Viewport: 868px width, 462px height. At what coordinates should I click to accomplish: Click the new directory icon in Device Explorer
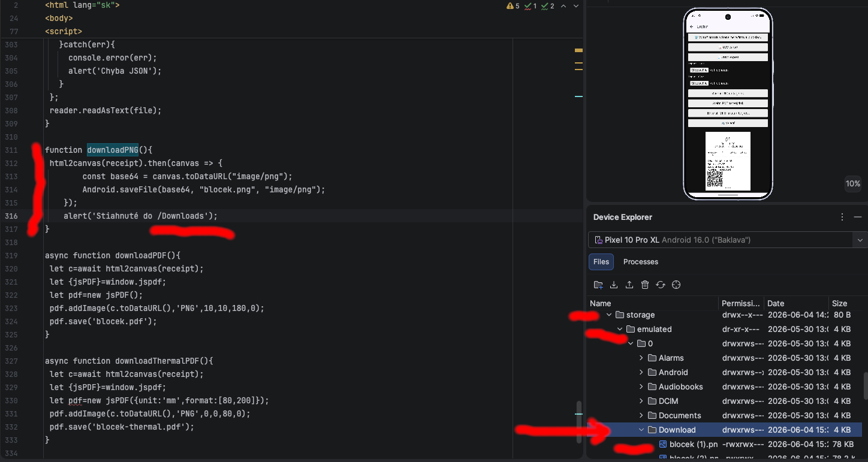pyautogui.click(x=598, y=285)
